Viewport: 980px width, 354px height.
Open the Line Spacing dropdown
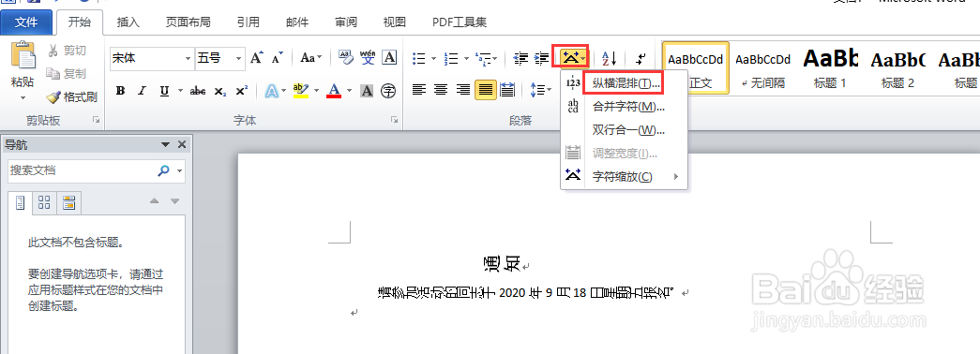(x=540, y=90)
